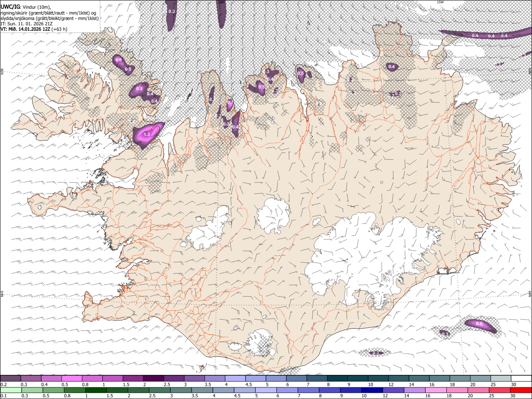532x399 pixels.
Task: Pick the bright pink upper swatch at 0.5
Action: pyautogui.click(x=71, y=378)
